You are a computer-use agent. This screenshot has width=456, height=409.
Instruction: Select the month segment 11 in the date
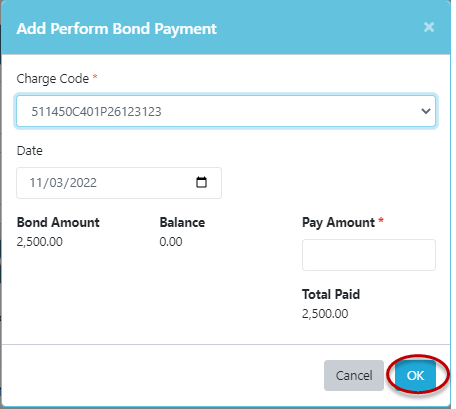click(x=36, y=183)
